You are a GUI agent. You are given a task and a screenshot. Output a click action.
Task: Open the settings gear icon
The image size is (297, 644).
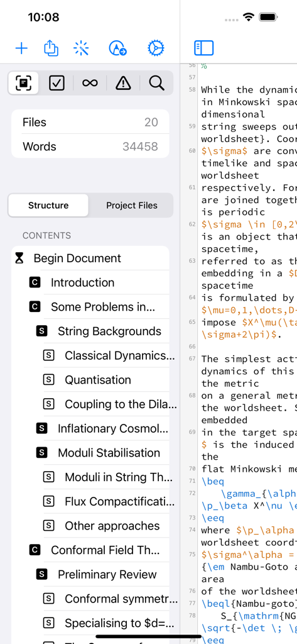[x=156, y=48]
